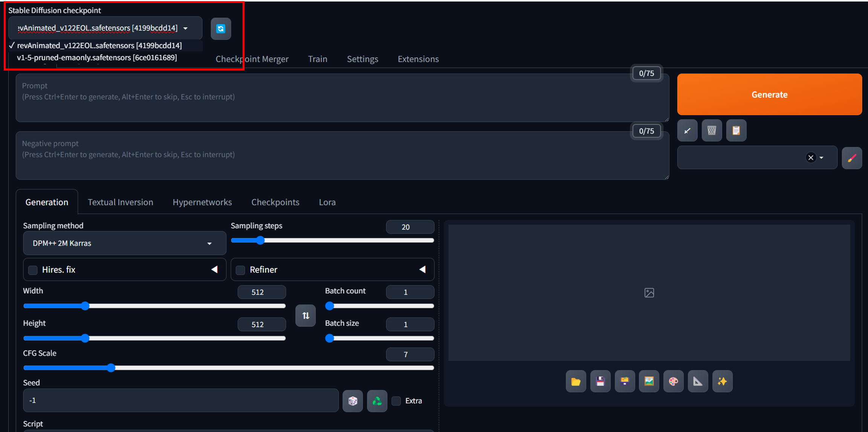Open the checkpoint dropdown arrow
The image size is (868, 432).
pyautogui.click(x=185, y=28)
